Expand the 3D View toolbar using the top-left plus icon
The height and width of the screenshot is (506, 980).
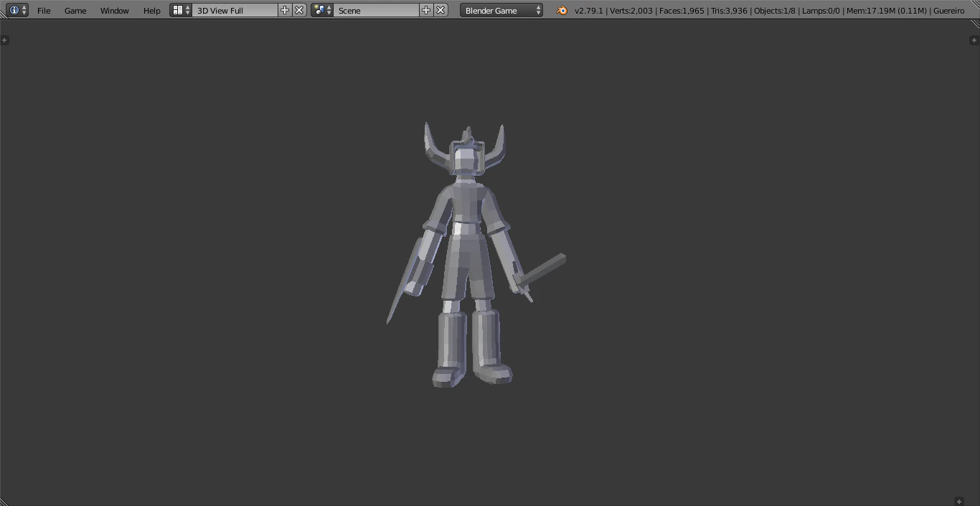pos(5,40)
